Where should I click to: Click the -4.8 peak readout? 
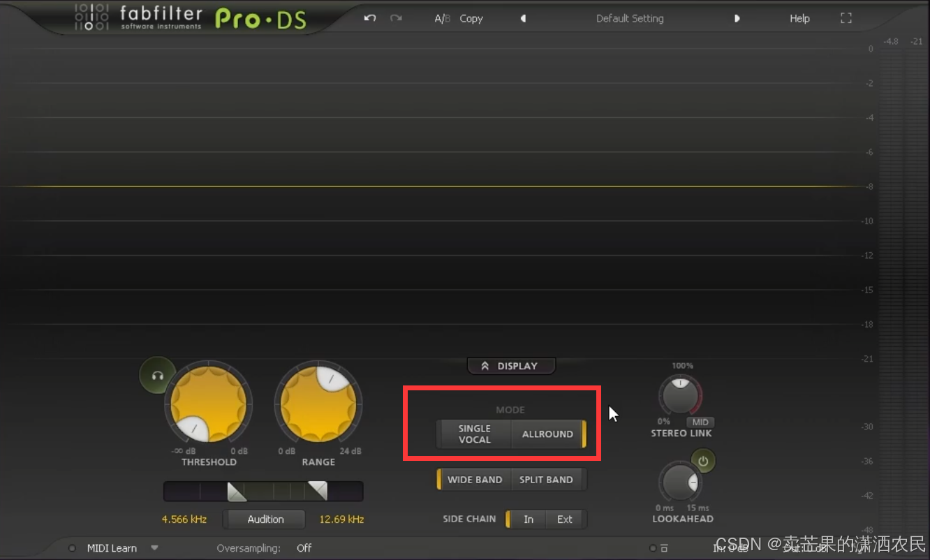891,42
